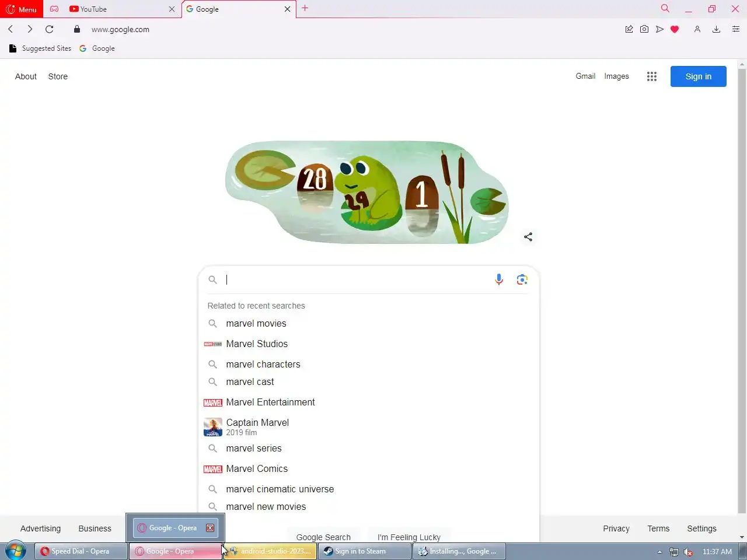Close the Google - Opera taskbar preview

pos(210,528)
